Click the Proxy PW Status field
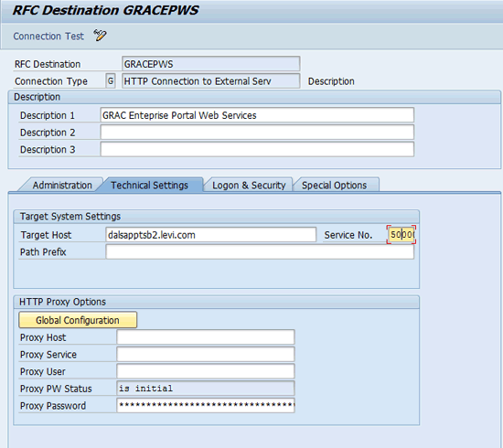 206,388
